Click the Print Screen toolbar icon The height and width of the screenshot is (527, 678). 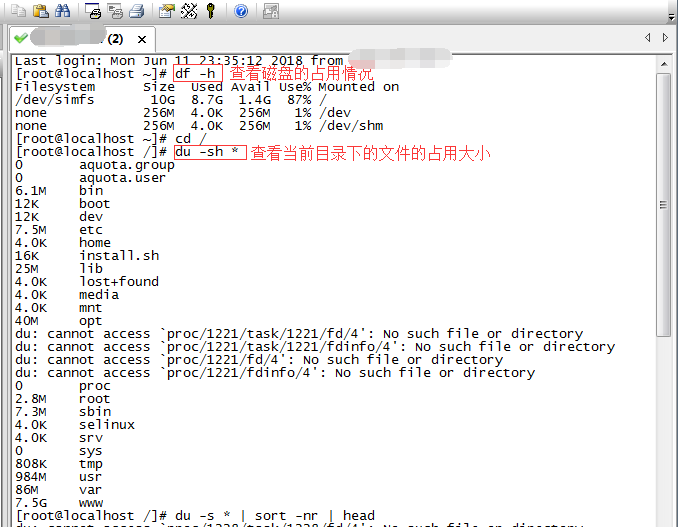tap(93, 11)
